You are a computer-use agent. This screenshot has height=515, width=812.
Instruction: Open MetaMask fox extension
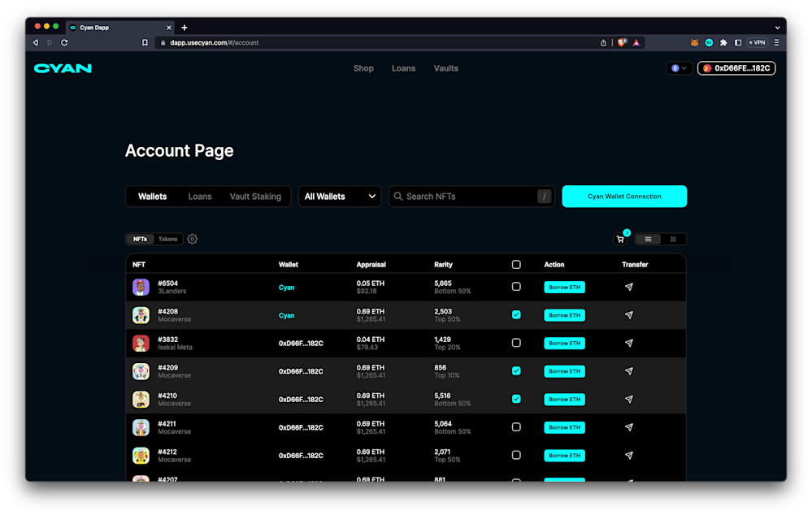(x=694, y=42)
